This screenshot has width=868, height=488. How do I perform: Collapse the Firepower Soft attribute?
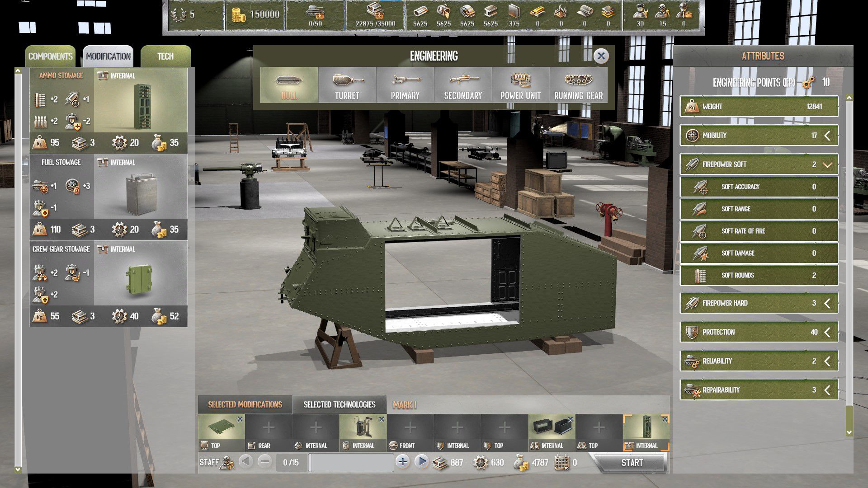pyautogui.click(x=827, y=164)
